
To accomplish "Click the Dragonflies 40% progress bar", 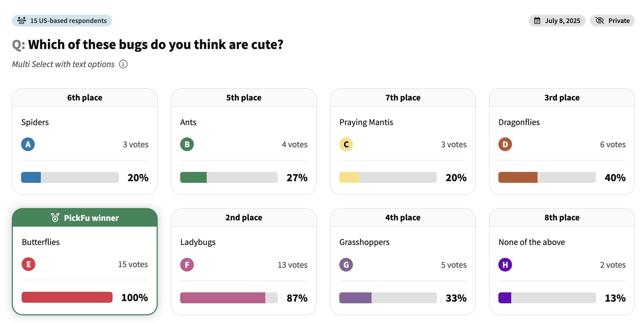I will tap(547, 177).
